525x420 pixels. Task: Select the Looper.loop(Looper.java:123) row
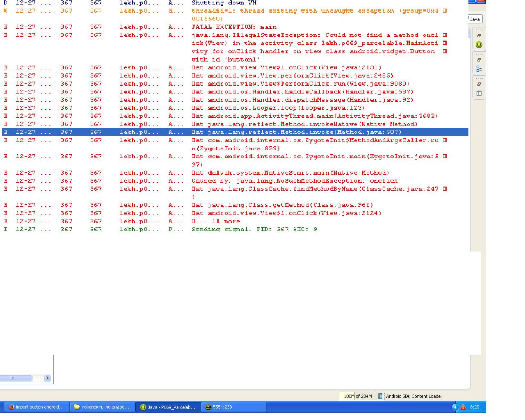tap(235, 108)
